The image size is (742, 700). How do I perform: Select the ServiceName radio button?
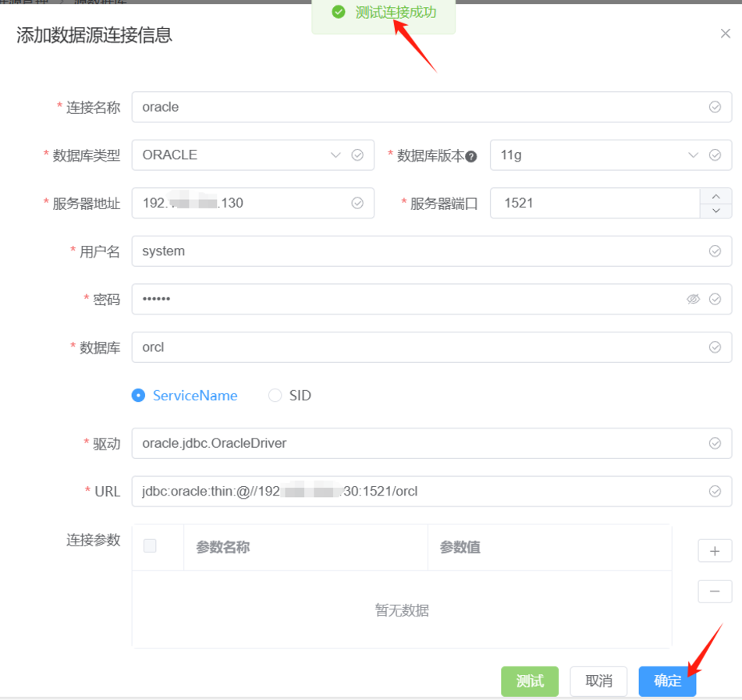click(139, 396)
